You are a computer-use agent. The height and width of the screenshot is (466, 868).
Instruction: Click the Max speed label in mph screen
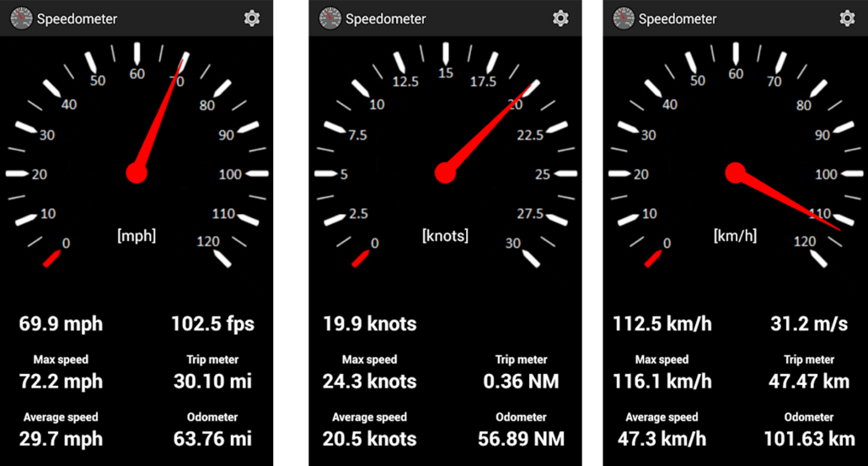(x=61, y=360)
